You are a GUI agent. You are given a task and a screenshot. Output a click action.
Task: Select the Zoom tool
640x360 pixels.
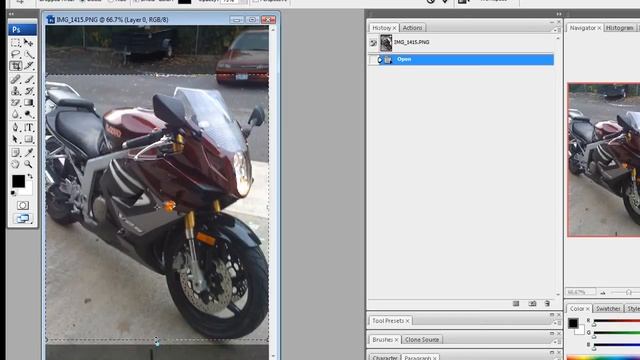click(x=29, y=164)
